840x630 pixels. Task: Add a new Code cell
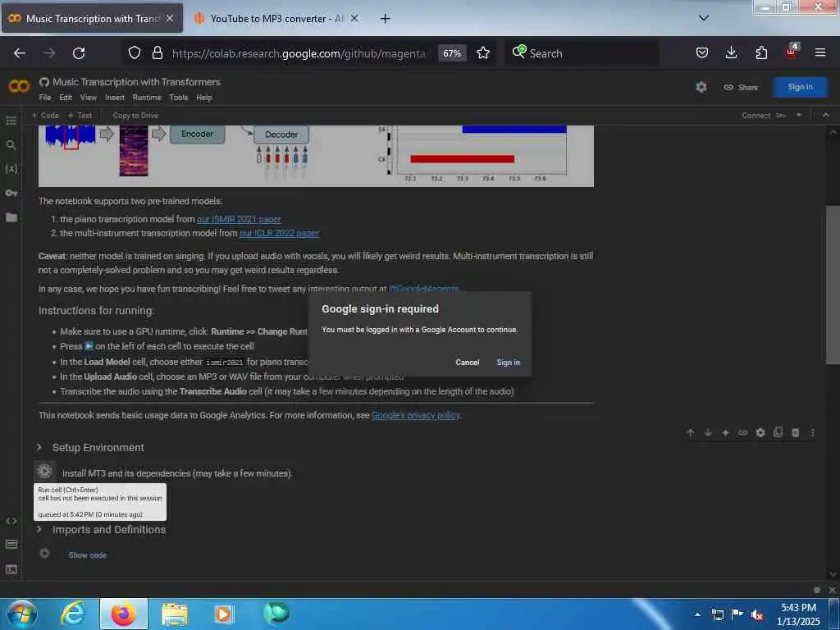pos(45,115)
